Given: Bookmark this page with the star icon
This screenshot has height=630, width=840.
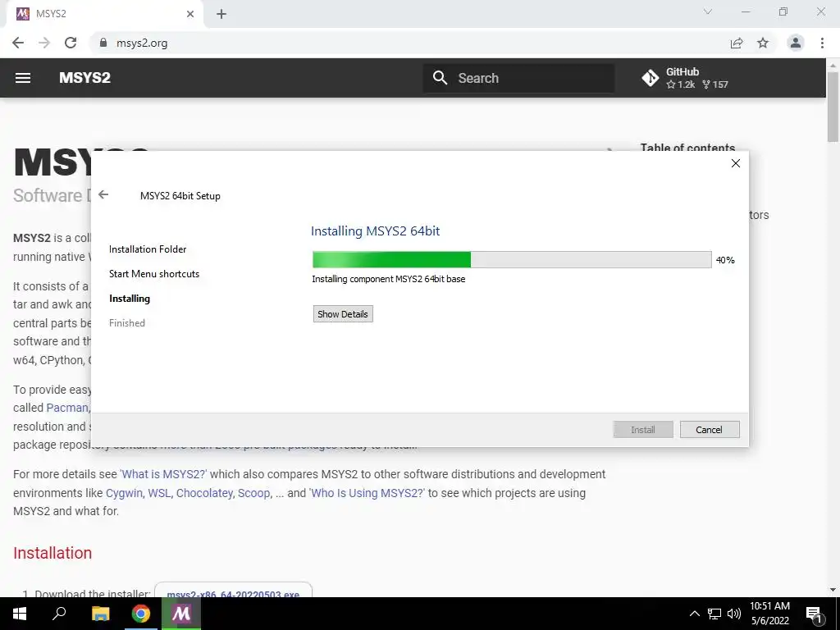Looking at the screenshot, I should [763, 43].
